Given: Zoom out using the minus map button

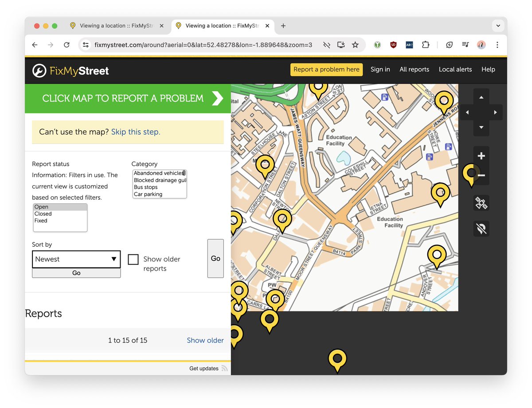Looking at the screenshot, I should tap(481, 175).
